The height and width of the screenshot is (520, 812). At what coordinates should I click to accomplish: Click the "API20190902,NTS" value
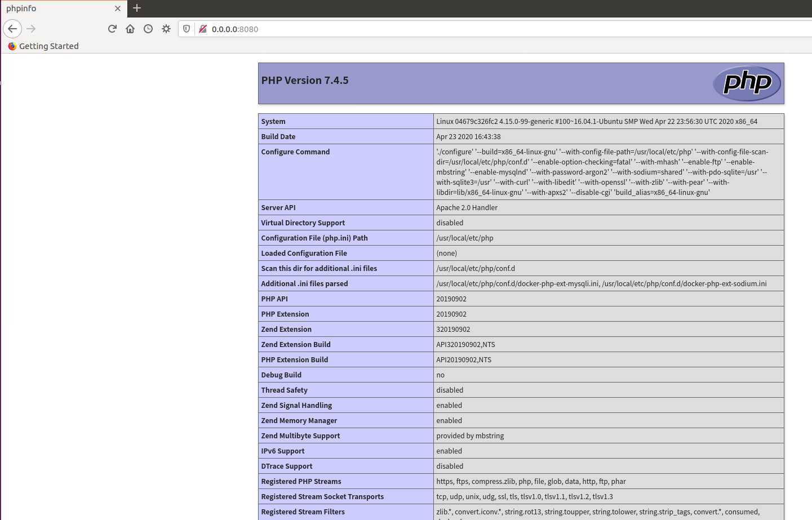(x=464, y=360)
